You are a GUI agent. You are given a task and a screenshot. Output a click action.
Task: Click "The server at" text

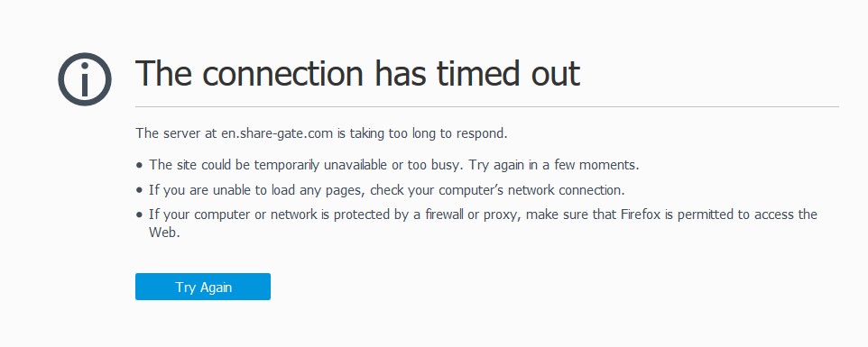[x=177, y=133]
